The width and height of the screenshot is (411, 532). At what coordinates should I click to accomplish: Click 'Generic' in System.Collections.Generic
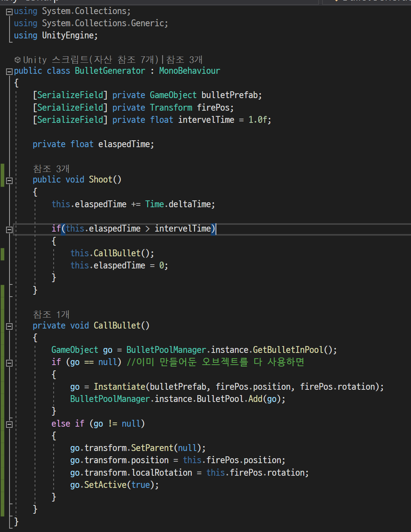pyautogui.click(x=147, y=23)
